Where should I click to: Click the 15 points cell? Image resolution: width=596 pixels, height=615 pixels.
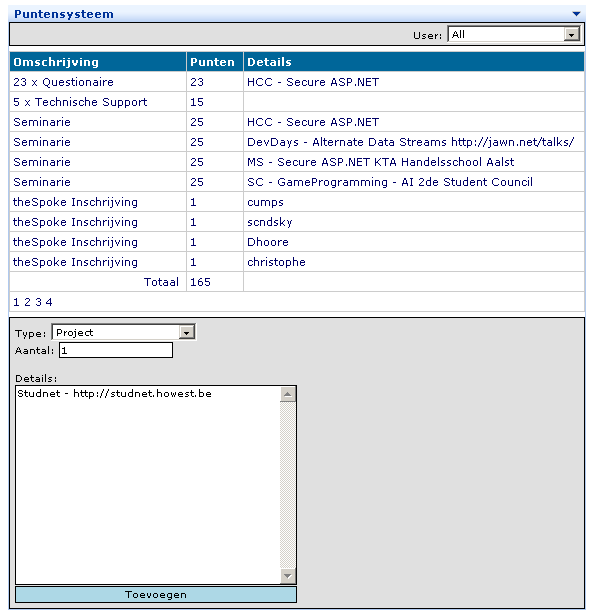point(215,102)
